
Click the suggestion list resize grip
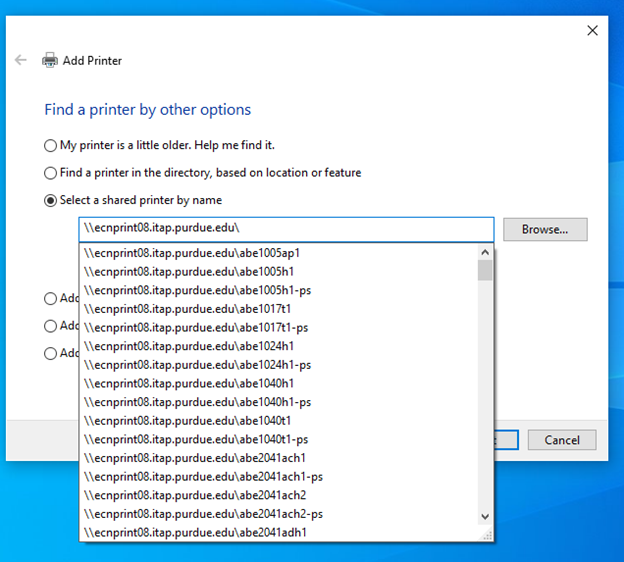tap(487, 535)
